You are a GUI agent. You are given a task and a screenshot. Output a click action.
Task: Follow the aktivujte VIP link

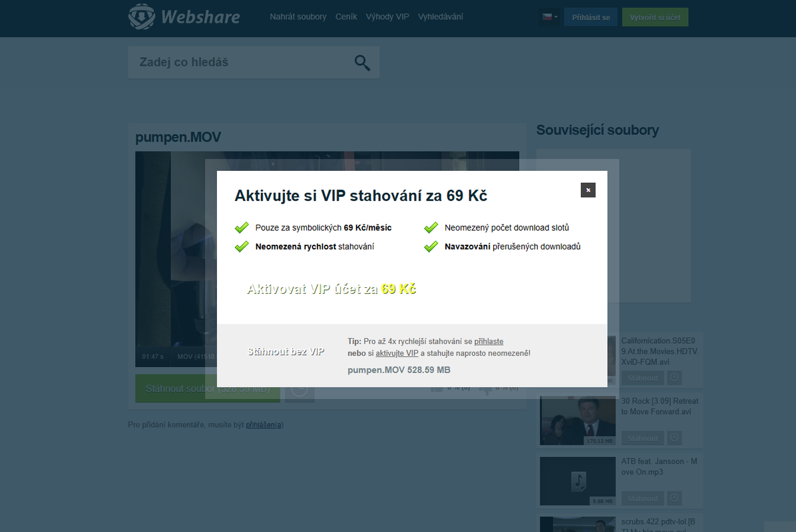397,354
